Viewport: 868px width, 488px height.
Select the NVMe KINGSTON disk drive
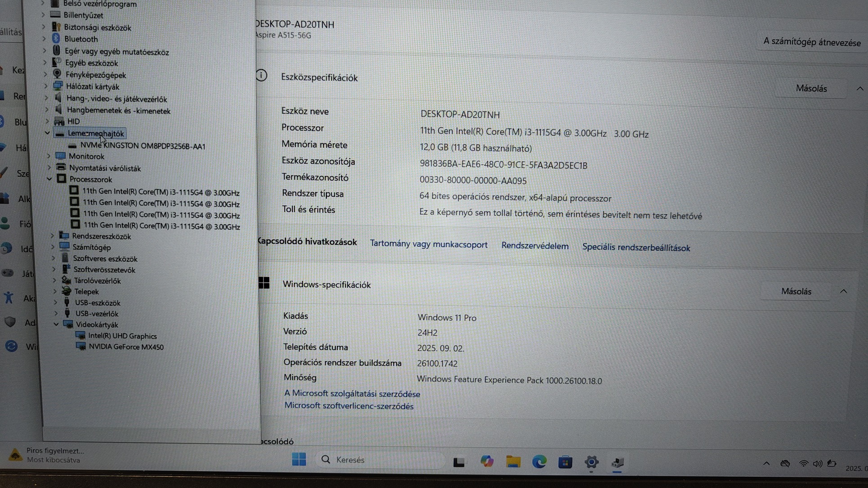coord(142,146)
